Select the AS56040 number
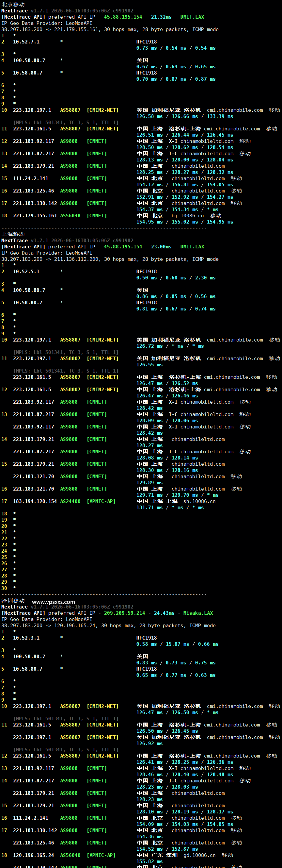This screenshot has height=868, width=282. pos(70,855)
